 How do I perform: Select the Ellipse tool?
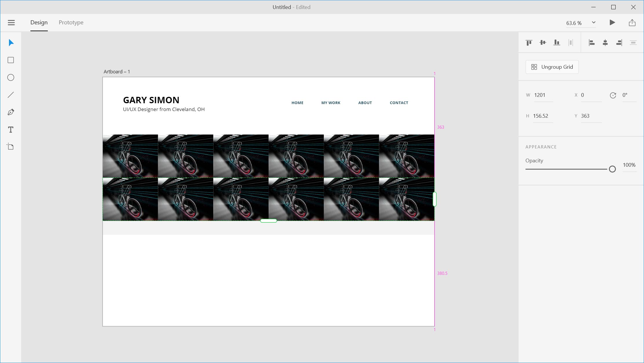[x=11, y=77]
